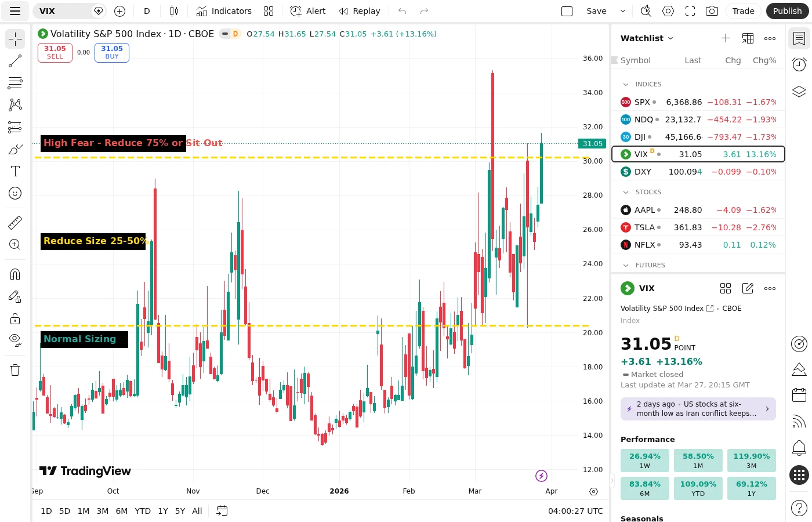Open the Indicators dialog
This screenshot has height=522, width=812.
coord(224,11)
